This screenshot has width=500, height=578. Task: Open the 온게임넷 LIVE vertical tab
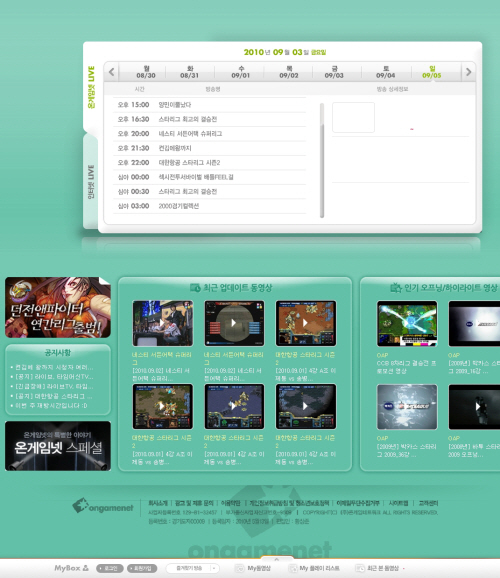(x=91, y=87)
